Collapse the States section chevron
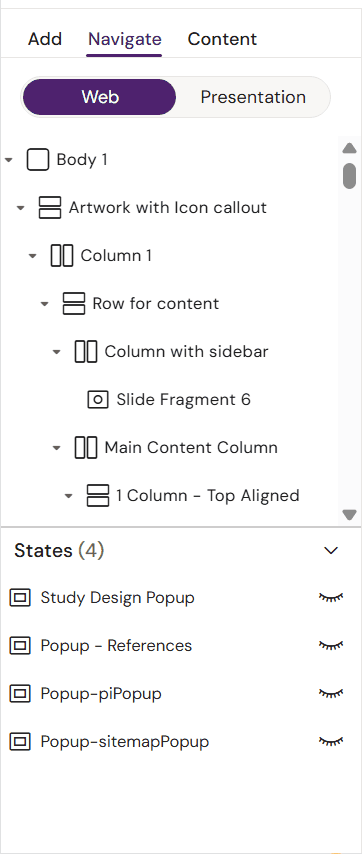Viewport: 362px width, 854px height. click(331, 551)
